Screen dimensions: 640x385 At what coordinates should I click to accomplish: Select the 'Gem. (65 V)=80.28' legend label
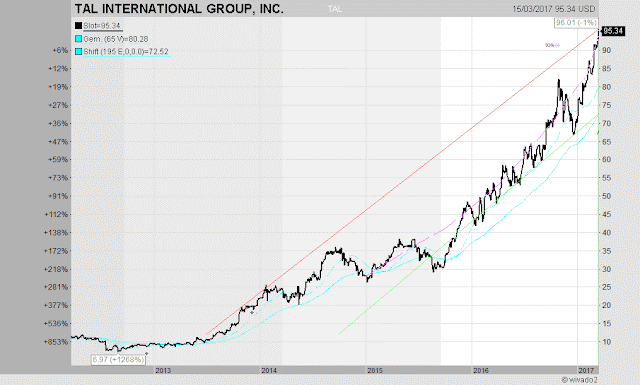tap(116, 39)
